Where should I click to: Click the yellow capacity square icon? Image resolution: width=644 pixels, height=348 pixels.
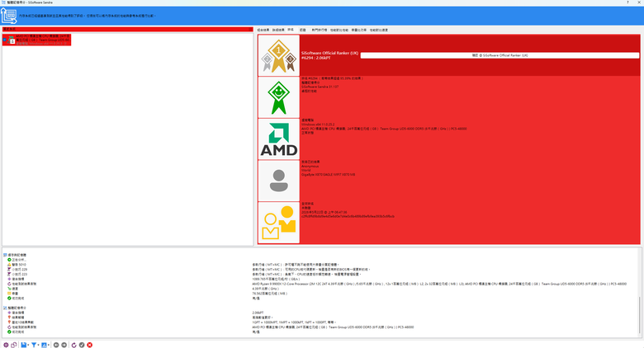(9, 294)
